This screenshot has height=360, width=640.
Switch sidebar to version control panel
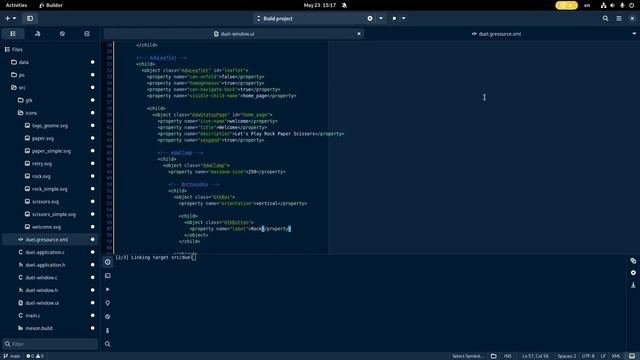coord(38,34)
